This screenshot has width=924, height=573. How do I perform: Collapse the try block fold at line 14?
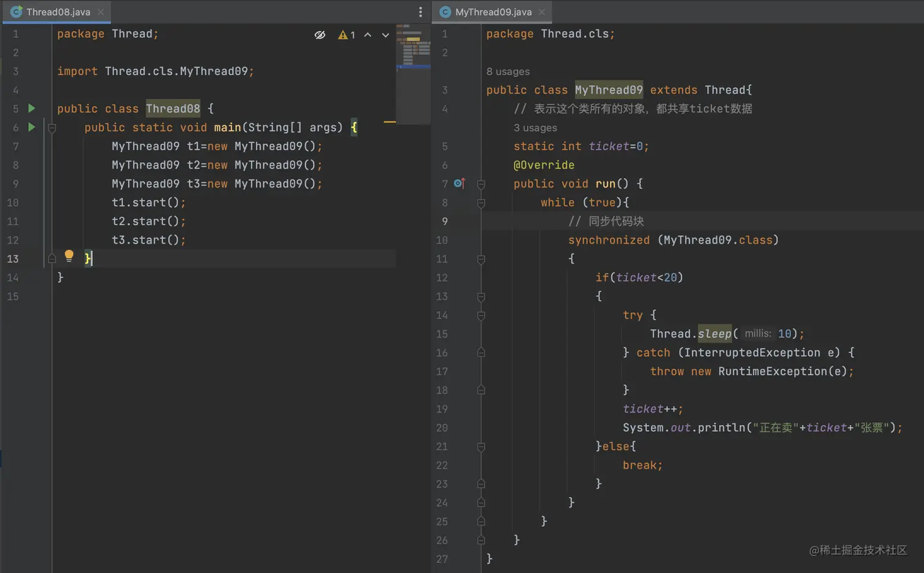point(481,315)
